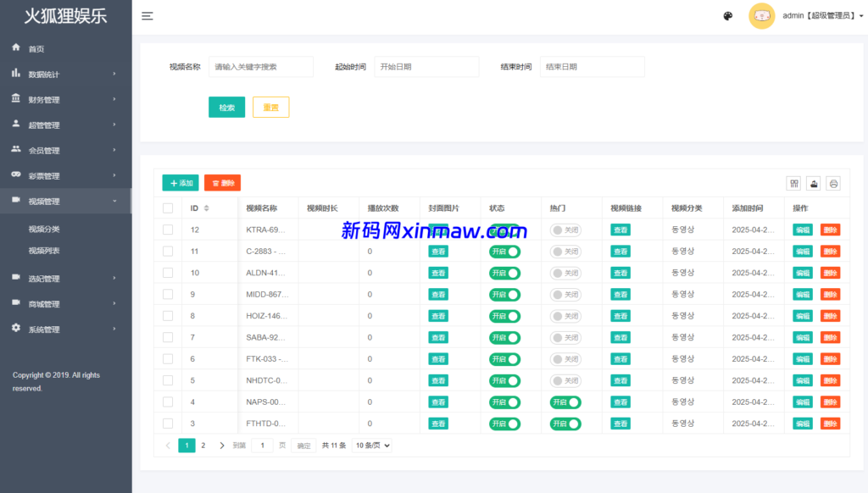Select the video name cell SABA-92…
Screen dimensions: 868x493
265,337
